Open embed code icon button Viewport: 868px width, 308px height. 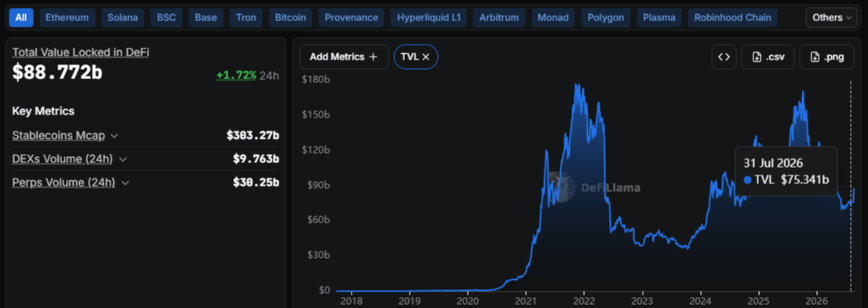(724, 56)
